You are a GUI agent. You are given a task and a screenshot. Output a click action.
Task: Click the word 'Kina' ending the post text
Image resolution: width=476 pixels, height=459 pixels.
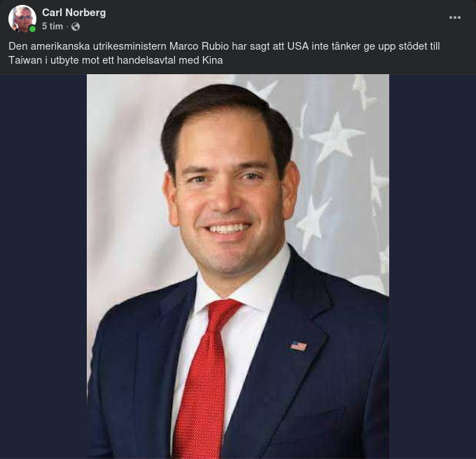point(212,60)
